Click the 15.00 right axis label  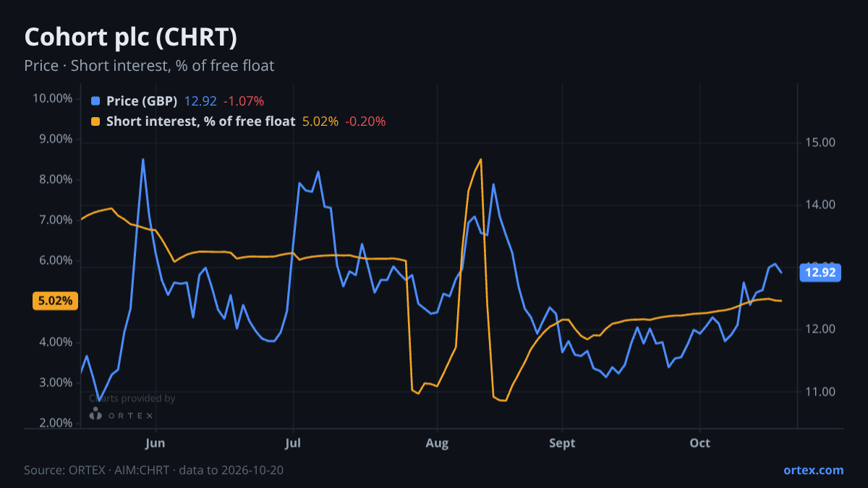pyautogui.click(x=820, y=142)
